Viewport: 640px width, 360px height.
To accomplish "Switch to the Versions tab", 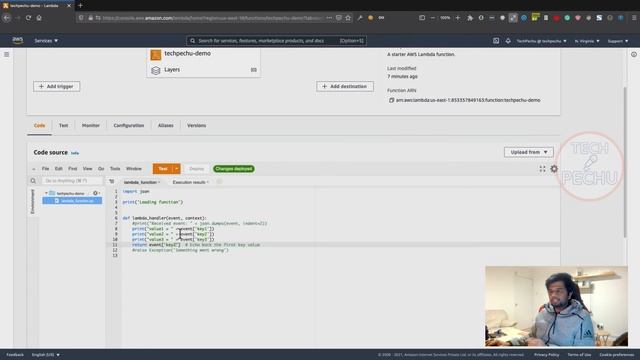I will (x=196, y=126).
